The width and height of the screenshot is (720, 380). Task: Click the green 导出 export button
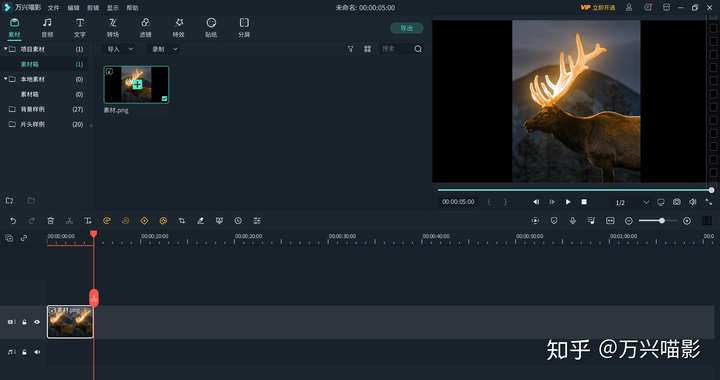pos(406,28)
